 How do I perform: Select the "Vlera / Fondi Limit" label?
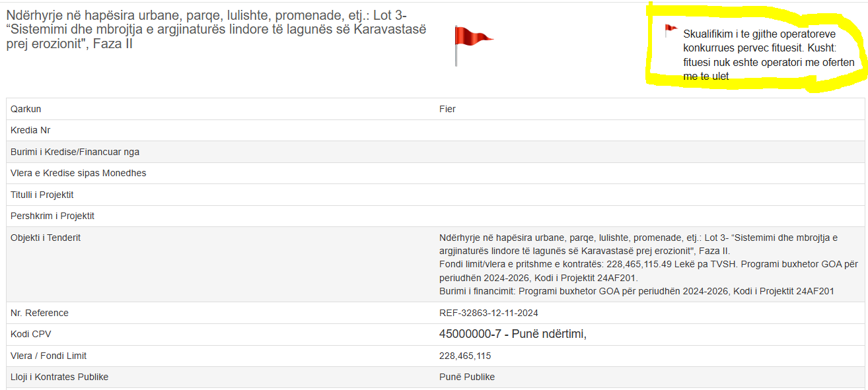point(48,356)
